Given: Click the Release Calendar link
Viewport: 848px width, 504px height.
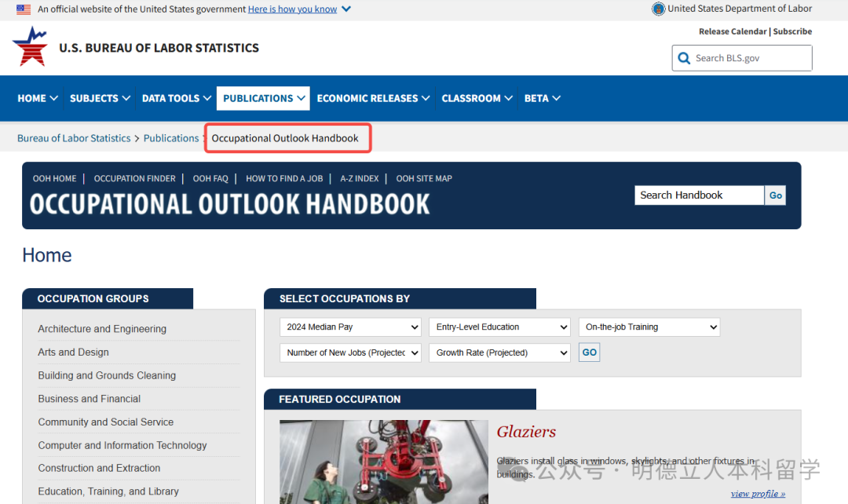Looking at the screenshot, I should pos(733,31).
